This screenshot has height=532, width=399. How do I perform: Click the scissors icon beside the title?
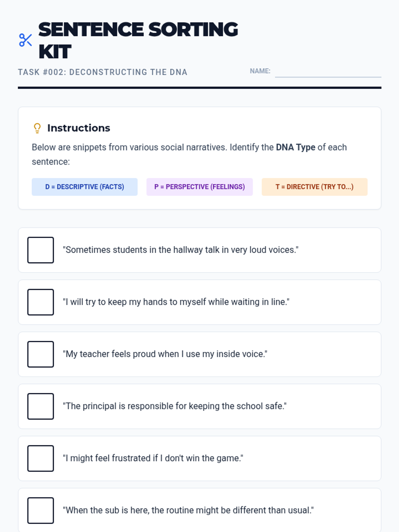point(25,40)
